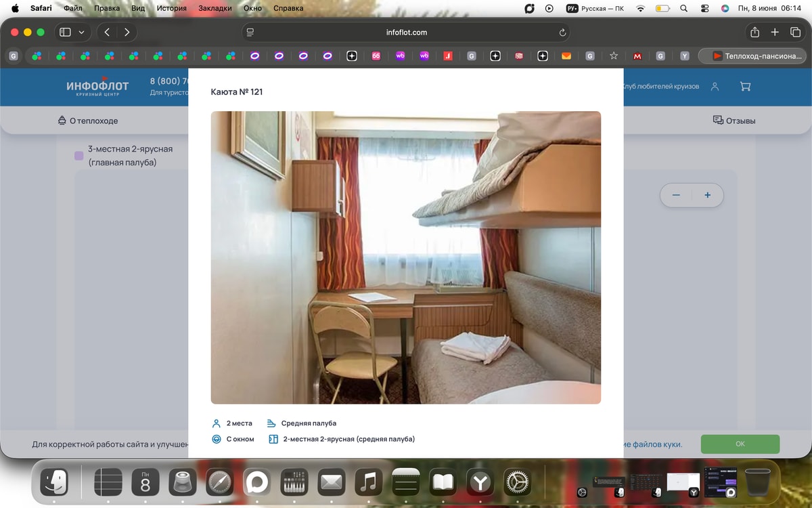Open the Отзывы section link
Screen dimensions: 812x508
click(x=734, y=121)
